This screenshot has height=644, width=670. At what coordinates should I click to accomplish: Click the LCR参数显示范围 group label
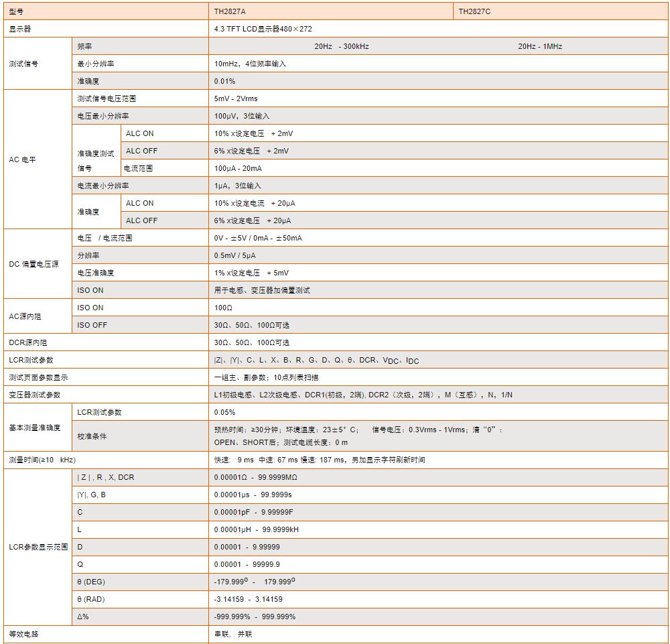(x=38, y=548)
